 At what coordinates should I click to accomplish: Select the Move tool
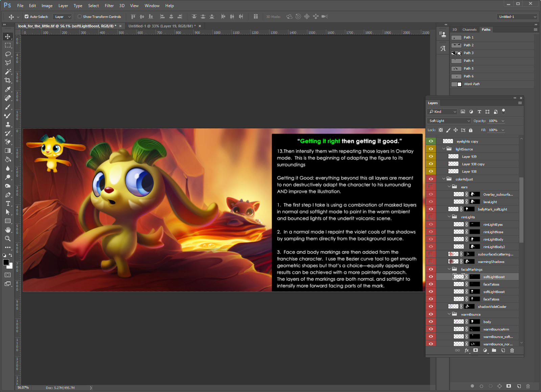click(8, 36)
